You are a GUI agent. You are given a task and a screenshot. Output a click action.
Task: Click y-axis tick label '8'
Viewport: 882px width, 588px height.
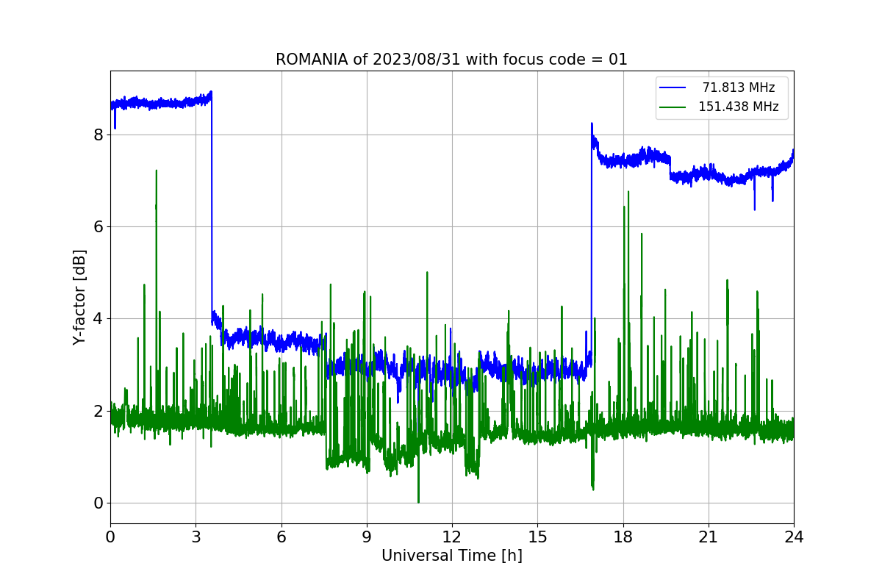(x=98, y=135)
